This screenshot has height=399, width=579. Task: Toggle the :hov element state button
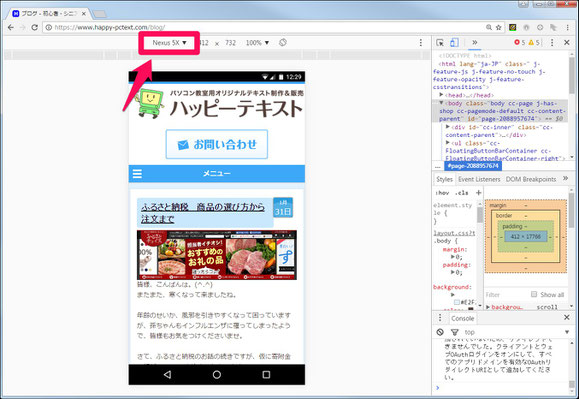click(x=442, y=193)
